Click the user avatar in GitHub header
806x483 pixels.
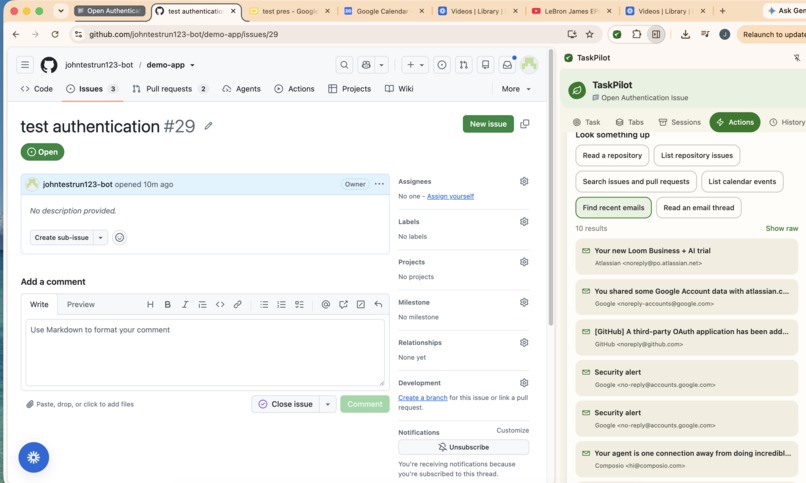(529, 65)
